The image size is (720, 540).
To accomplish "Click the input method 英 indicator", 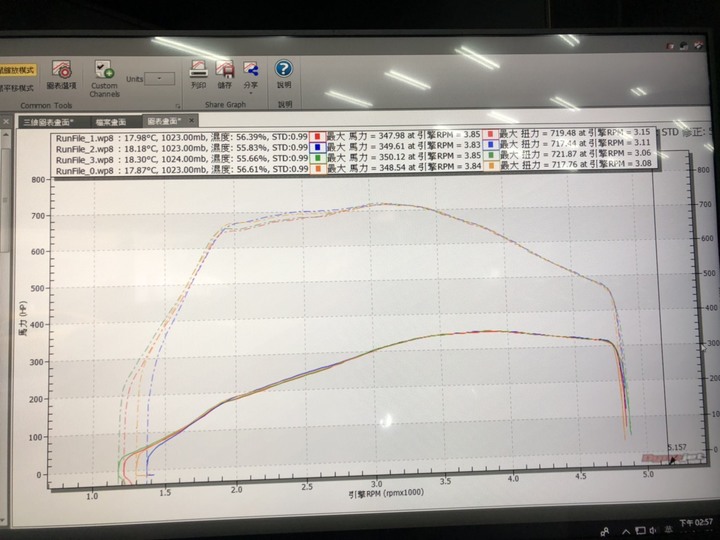I will (x=668, y=530).
